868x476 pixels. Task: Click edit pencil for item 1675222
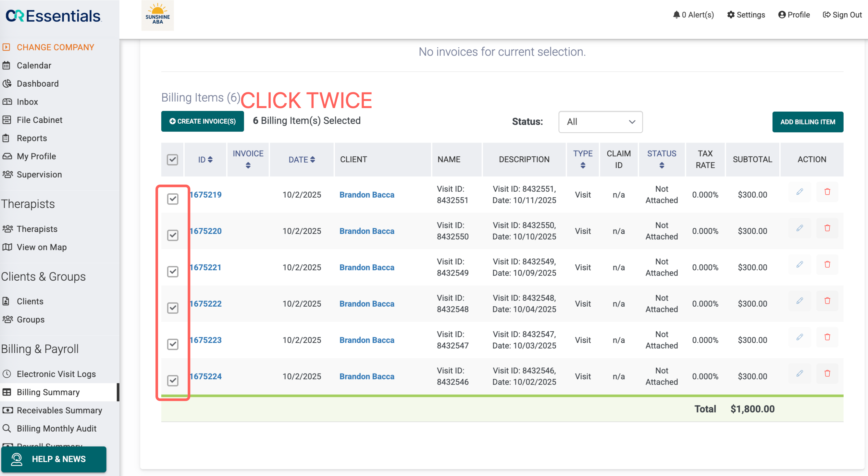799,301
